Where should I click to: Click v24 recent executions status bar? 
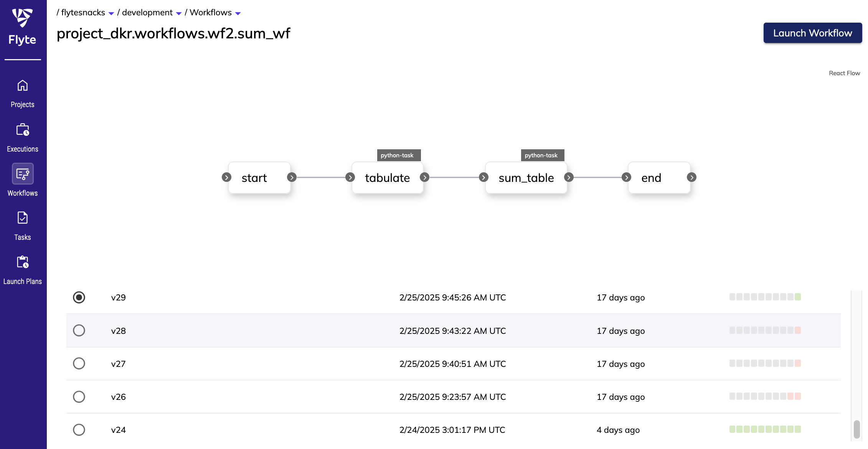(x=765, y=429)
